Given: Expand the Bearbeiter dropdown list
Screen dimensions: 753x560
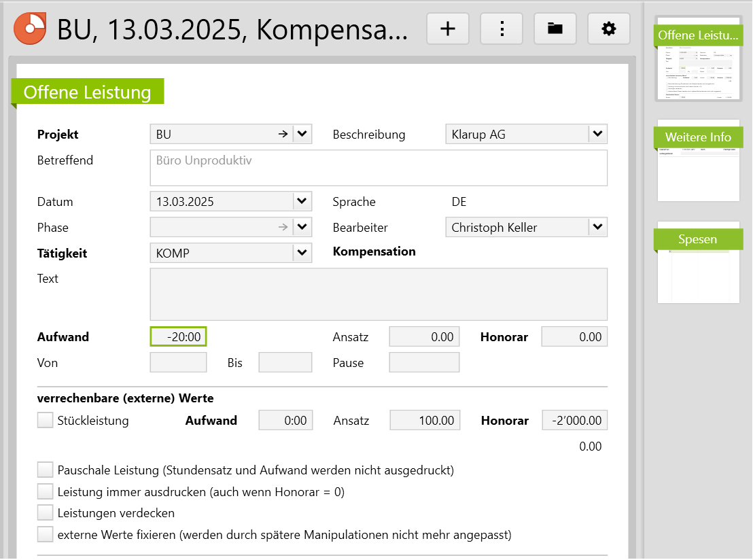Looking at the screenshot, I should coord(597,227).
